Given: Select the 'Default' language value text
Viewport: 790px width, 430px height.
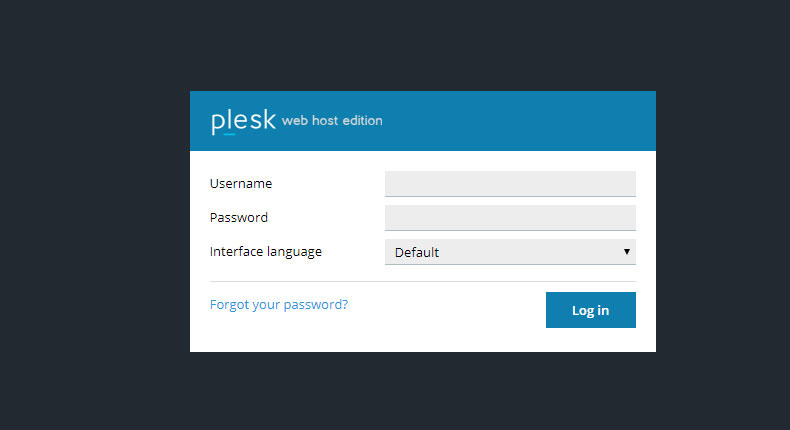Looking at the screenshot, I should 417,252.
